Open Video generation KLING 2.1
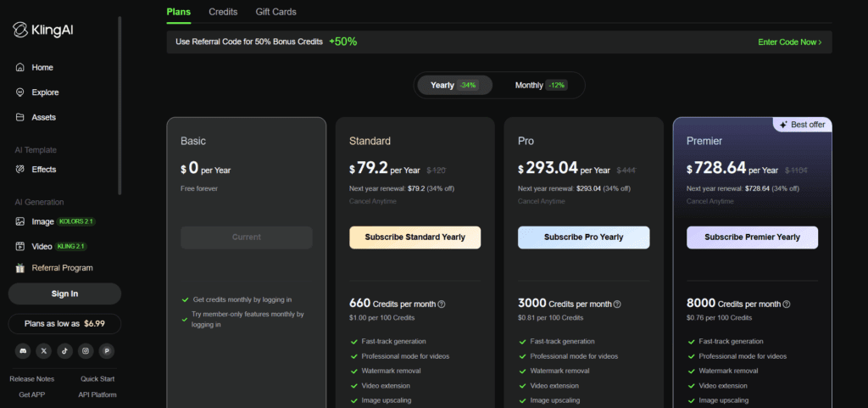The height and width of the screenshot is (408, 868). click(52, 246)
